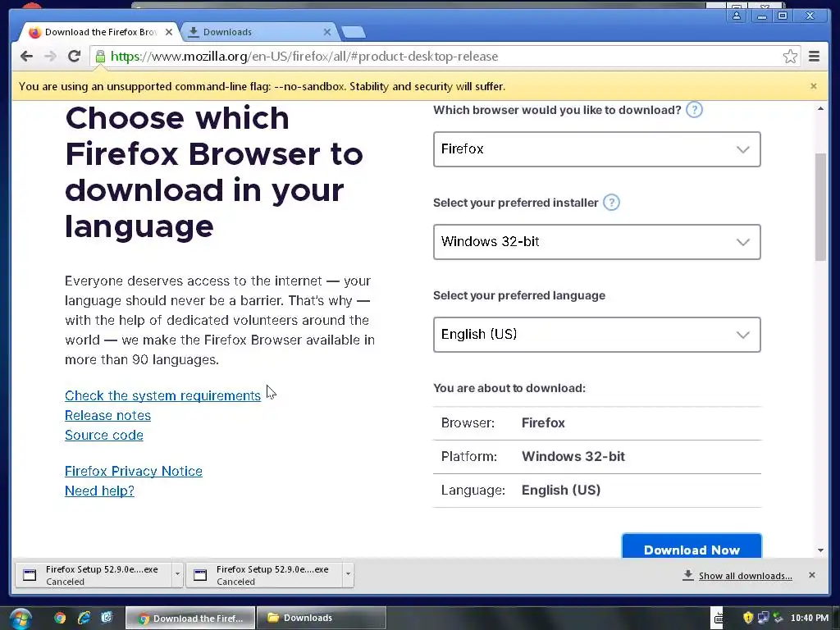Click the scrollbar up arrow
Image resolution: width=840 pixels, height=630 pixels.
tap(820, 109)
